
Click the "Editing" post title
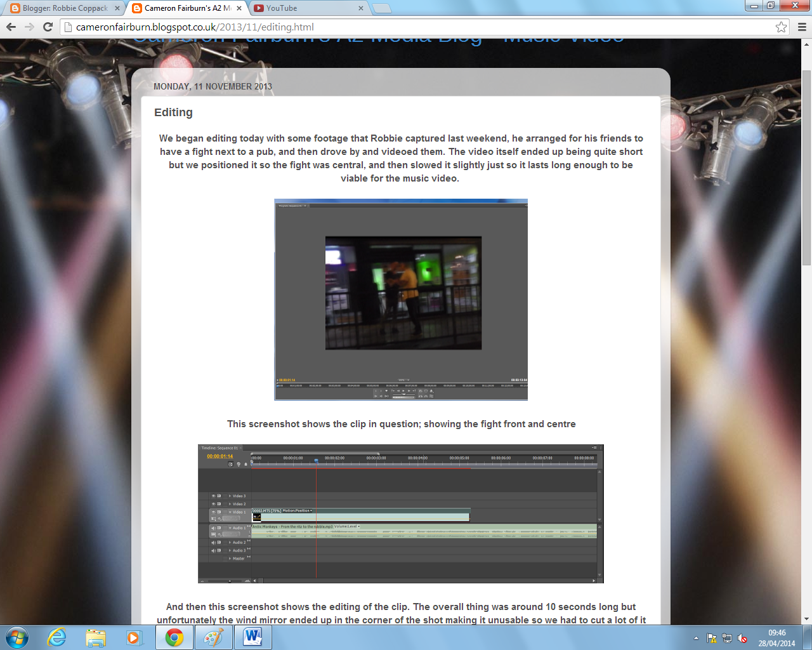click(x=173, y=112)
